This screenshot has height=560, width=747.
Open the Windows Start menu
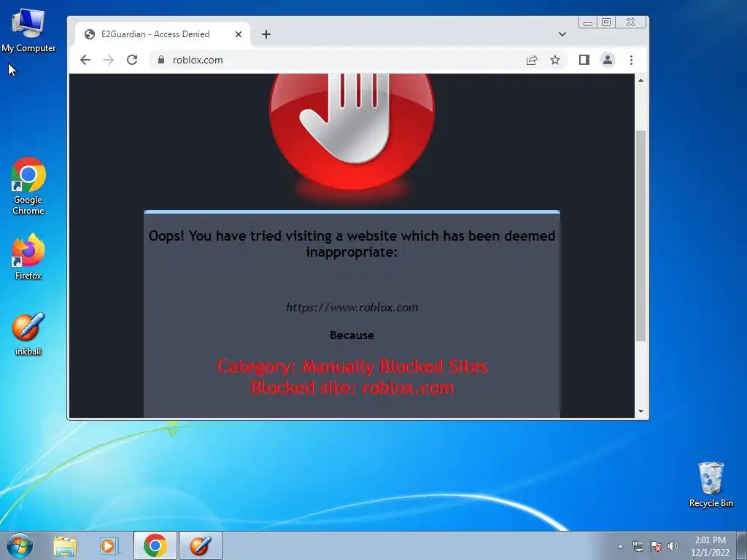20,545
